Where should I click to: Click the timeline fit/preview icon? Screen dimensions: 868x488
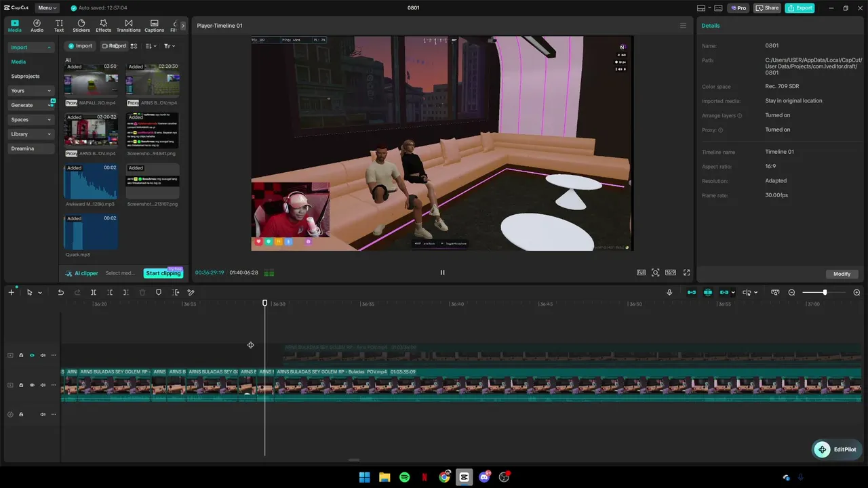pyautogui.click(x=775, y=292)
